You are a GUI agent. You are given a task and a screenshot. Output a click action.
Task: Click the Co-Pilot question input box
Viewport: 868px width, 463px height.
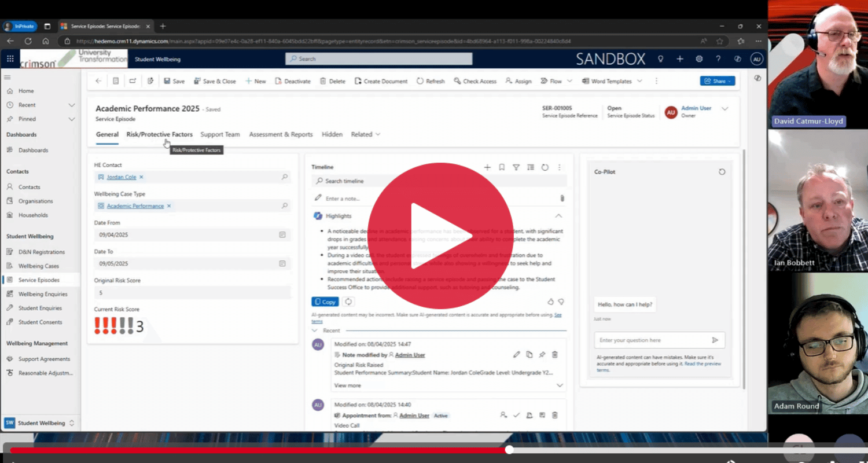point(652,340)
